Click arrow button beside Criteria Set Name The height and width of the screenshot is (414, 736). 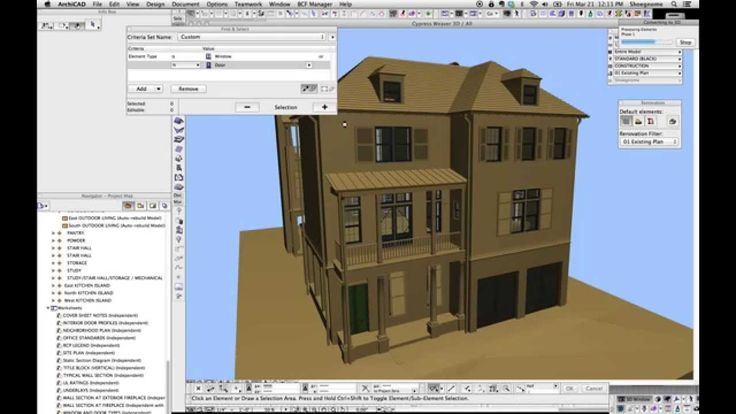(333, 37)
